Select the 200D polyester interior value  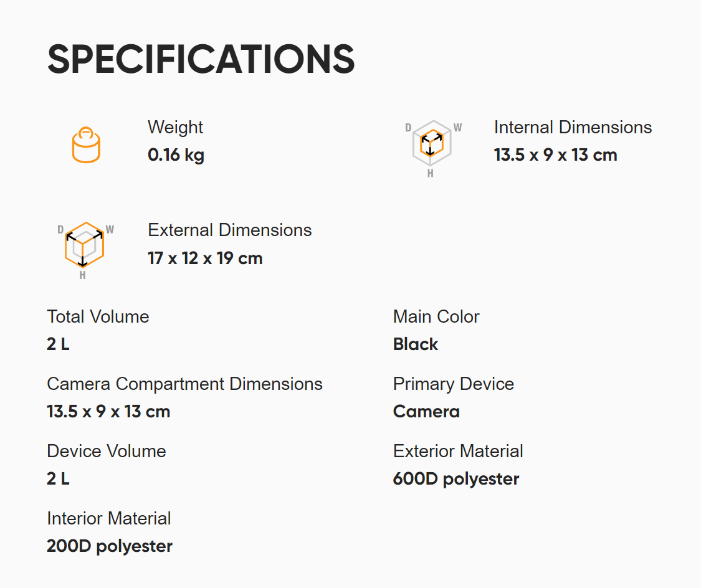[x=109, y=546]
